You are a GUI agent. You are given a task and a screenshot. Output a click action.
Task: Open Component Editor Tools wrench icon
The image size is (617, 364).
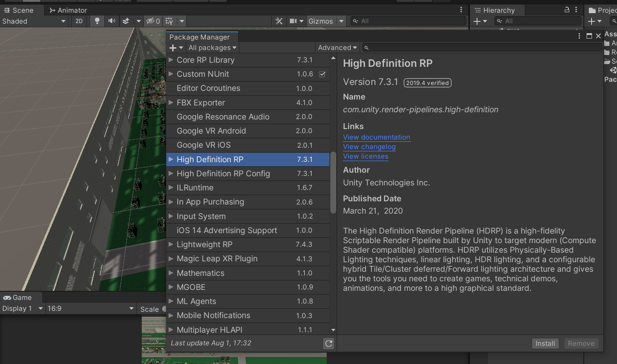[x=279, y=21]
